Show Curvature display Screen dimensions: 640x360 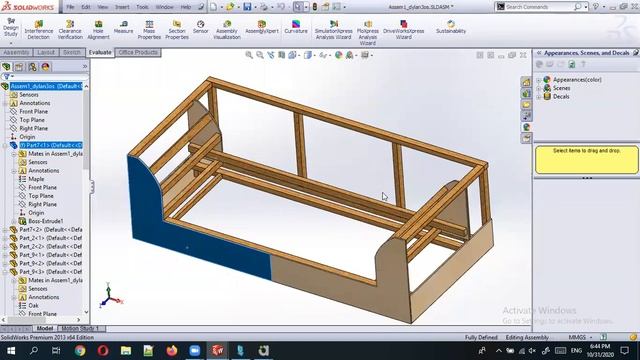(296, 27)
